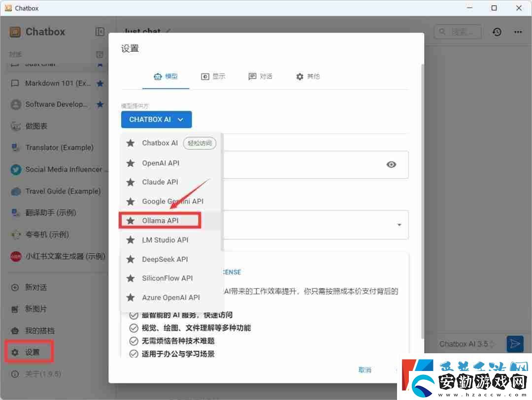Click the search field in header
The width and height of the screenshot is (532, 400).
point(458,32)
